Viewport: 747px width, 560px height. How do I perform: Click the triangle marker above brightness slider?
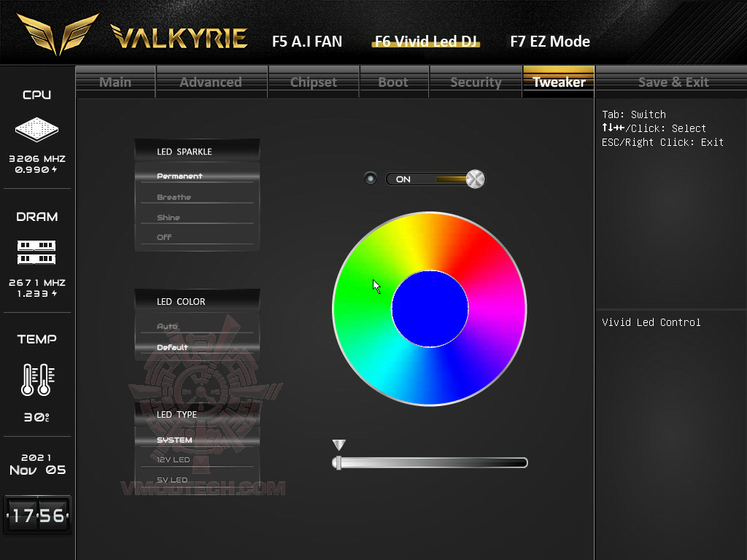pyautogui.click(x=338, y=445)
